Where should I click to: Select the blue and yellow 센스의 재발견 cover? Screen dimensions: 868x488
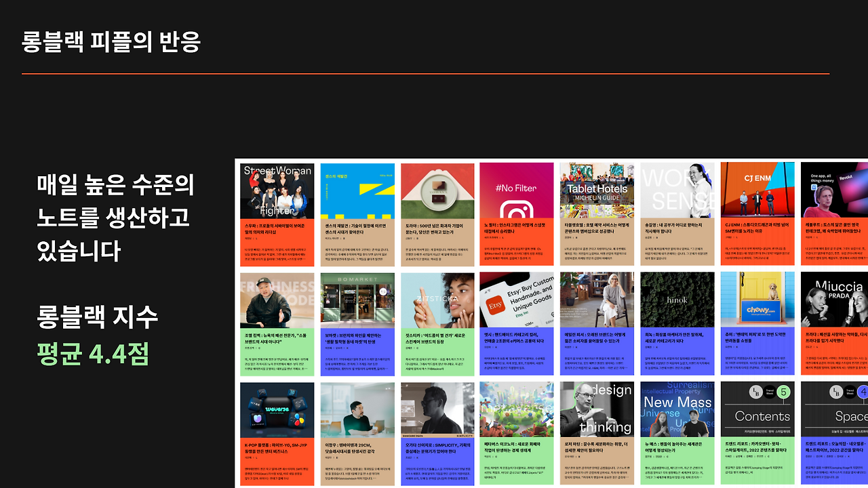[x=357, y=190]
